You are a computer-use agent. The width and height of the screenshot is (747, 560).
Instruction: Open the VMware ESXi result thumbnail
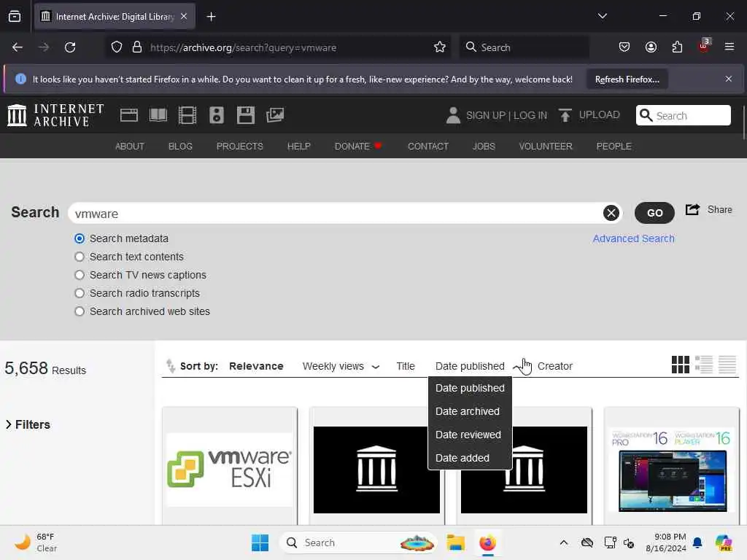click(230, 470)
